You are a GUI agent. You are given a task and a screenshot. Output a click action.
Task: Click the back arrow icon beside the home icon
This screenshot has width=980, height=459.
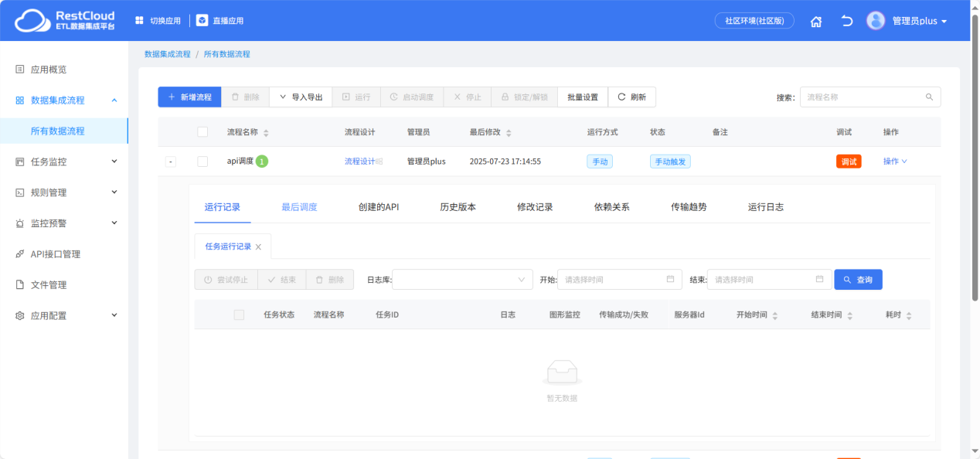point(846,21)
